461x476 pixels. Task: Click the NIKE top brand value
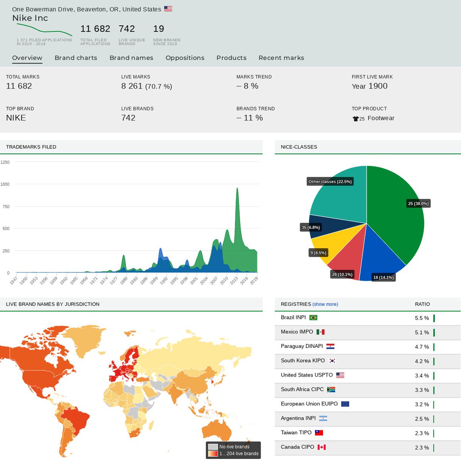(x=16, y=118)
